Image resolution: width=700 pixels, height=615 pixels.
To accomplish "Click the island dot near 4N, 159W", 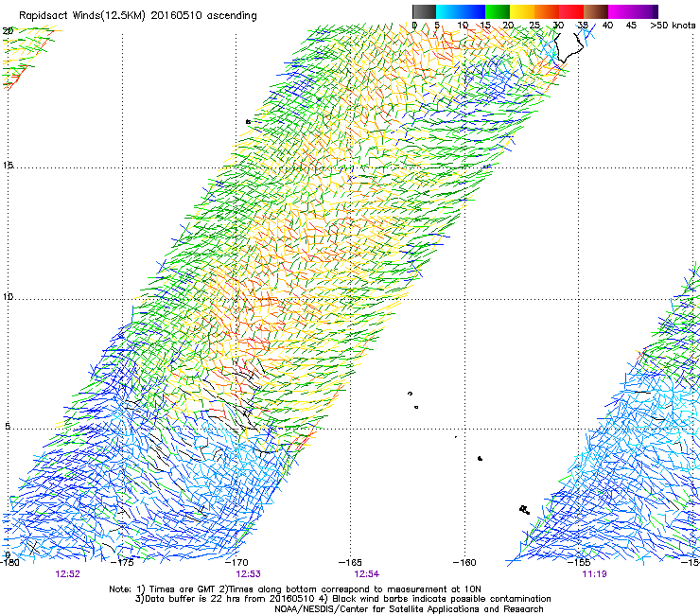I will click(480, 458).
